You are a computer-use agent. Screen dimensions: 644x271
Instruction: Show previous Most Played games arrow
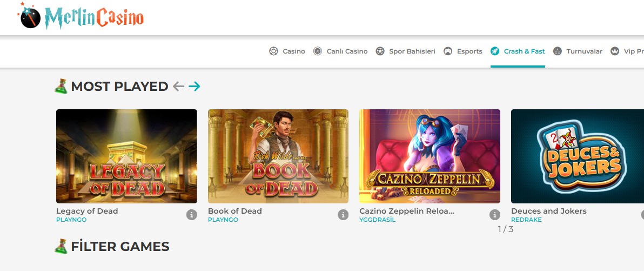[178, 87]
